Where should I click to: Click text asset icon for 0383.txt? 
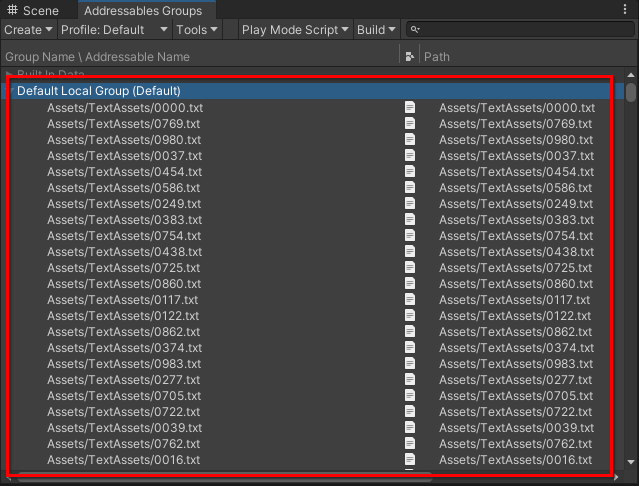pos(410,219)
